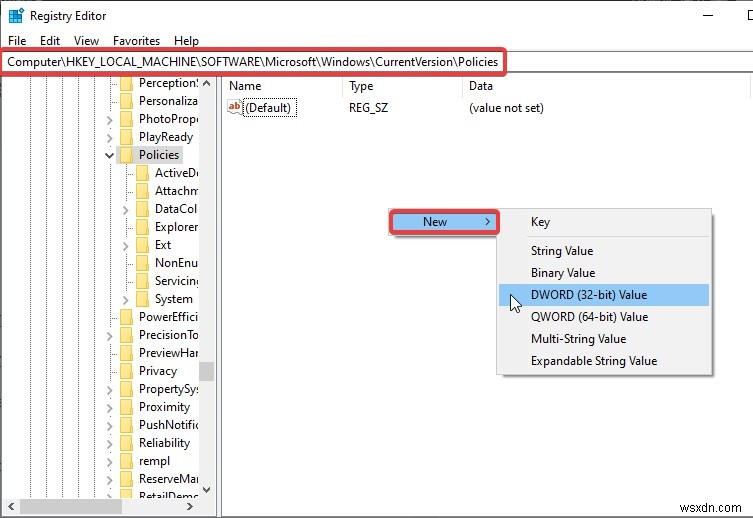The width and height of the screenshot is (753, 518).
Task: Click the PushNotific folder icon
Action: pyautogui.click(x=126, y=425)
